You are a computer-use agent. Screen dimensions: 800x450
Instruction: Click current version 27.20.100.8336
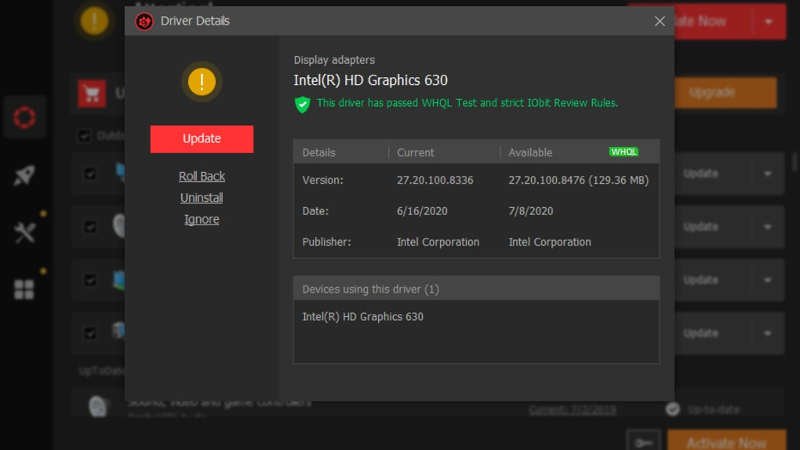click(435, 180)
